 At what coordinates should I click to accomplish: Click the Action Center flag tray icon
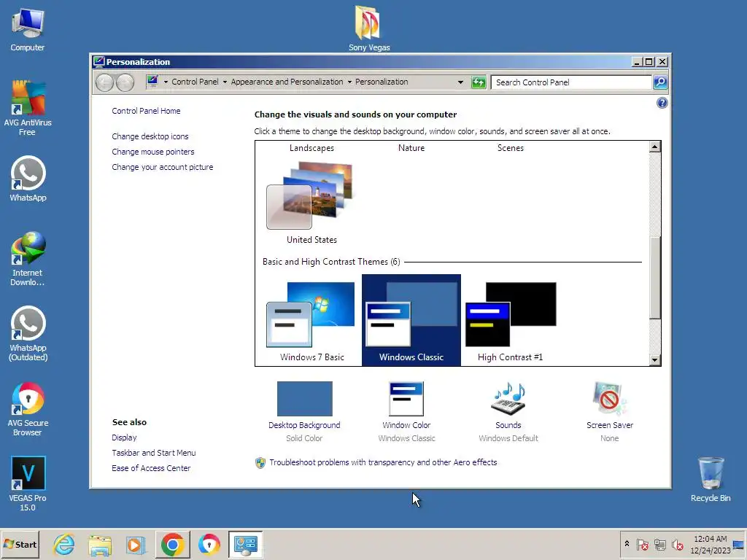click(x=642, y=544)
